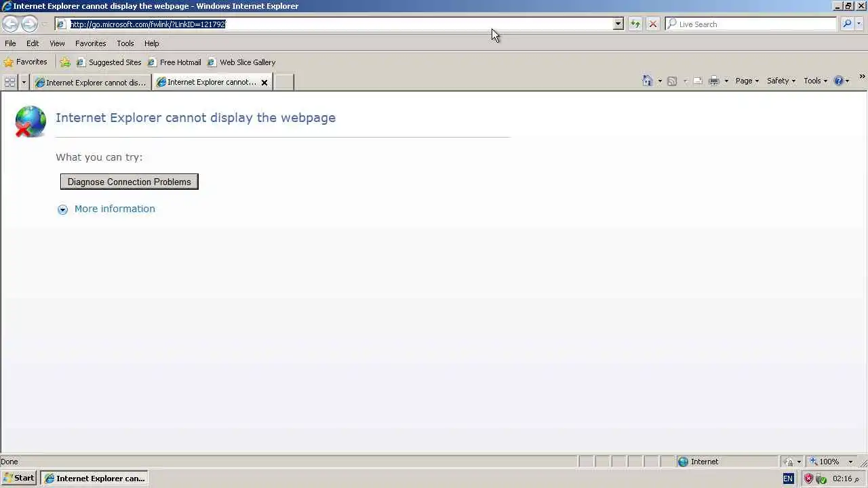The image size is (868, 488).
Task: Open the Page dropdown menu
Action: point(747,81)
